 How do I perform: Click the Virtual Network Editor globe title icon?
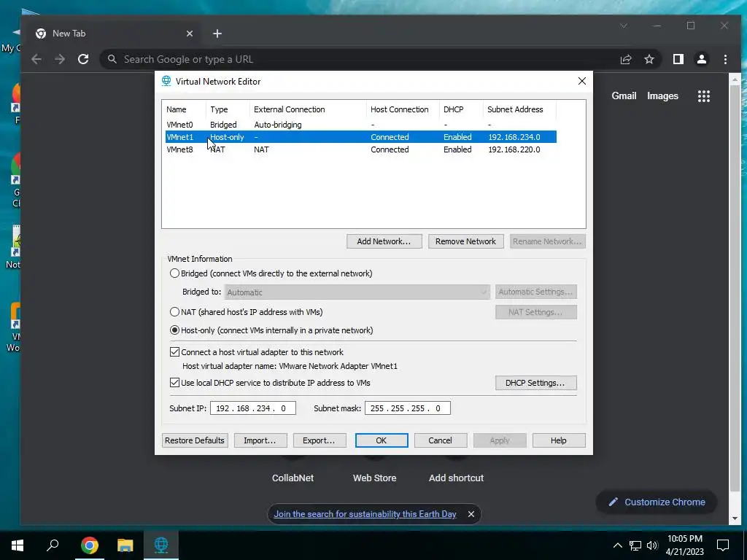point(166,81)
